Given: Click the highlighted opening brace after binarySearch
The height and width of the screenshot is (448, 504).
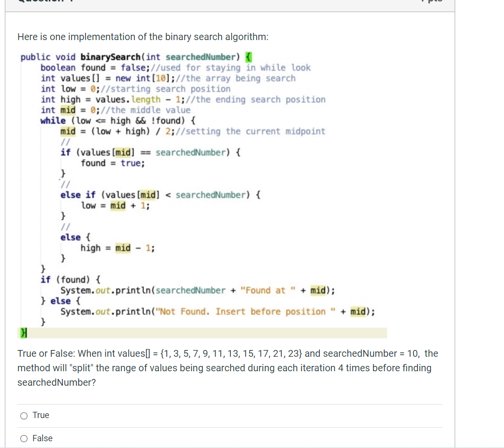Looking at the screenshot, I should coord(248,57).
